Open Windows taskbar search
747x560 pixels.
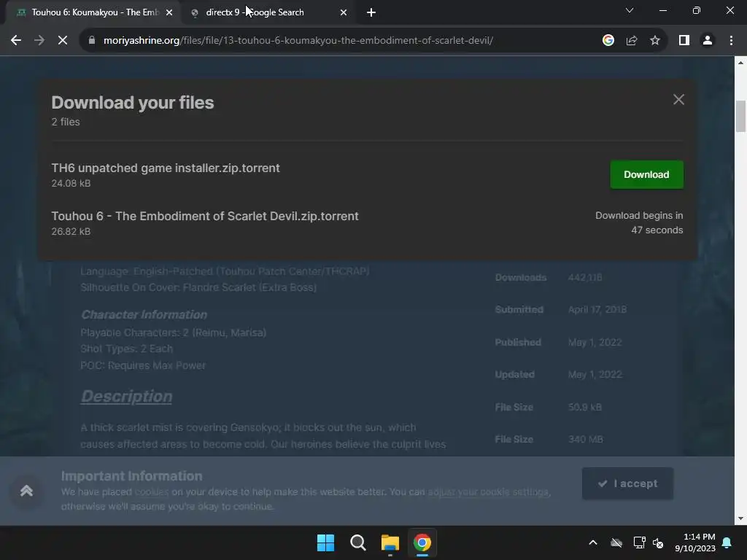357,542
